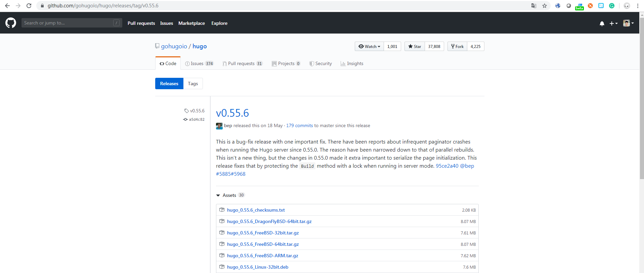Open the Security tab
644x273 pixels.
coord(320,63)
